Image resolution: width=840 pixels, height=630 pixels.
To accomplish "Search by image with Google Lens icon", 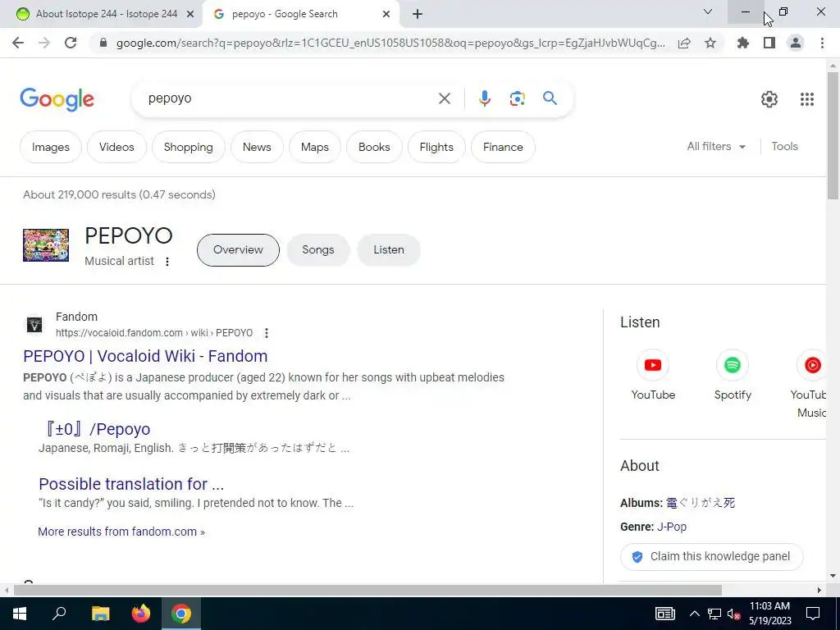I will 517,98.
